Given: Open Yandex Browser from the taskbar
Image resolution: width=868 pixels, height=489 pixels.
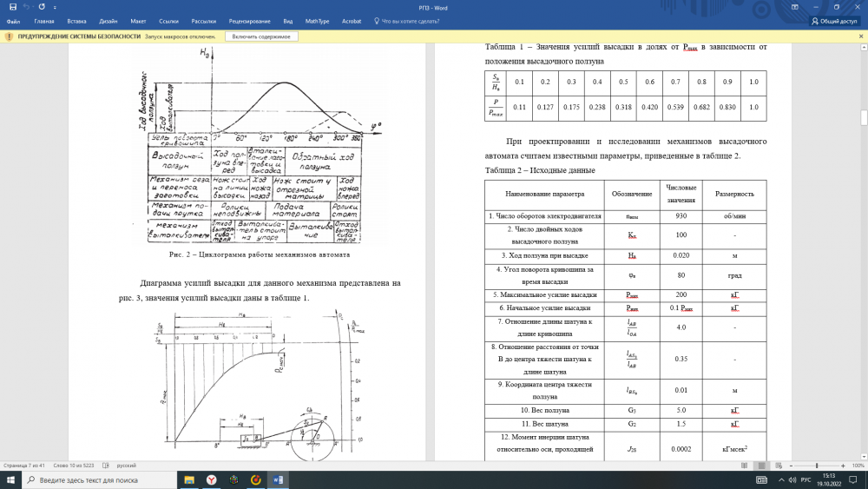Looking at the screenshot, I should [x=211, y=479].
